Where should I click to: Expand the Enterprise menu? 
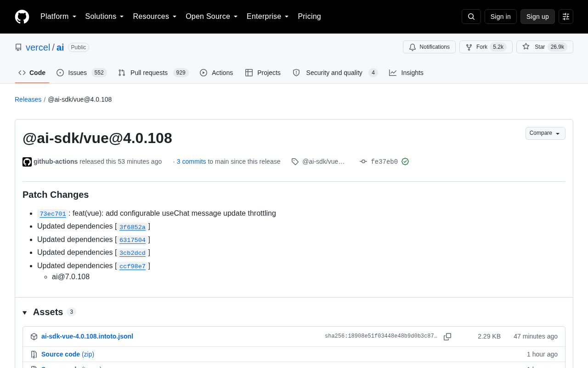[x=268, y=17]
